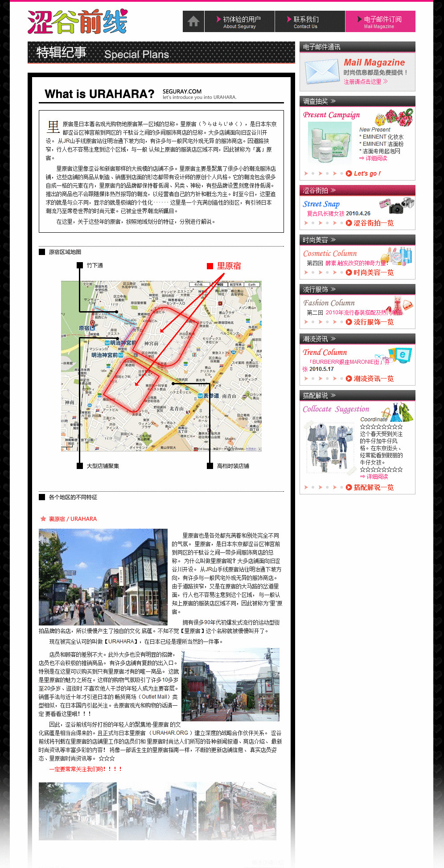The height and width of the screenshot is (868, 444).
Task: Open BURBERRY银座MARONIE街 news link
Action: pos(346,365)
